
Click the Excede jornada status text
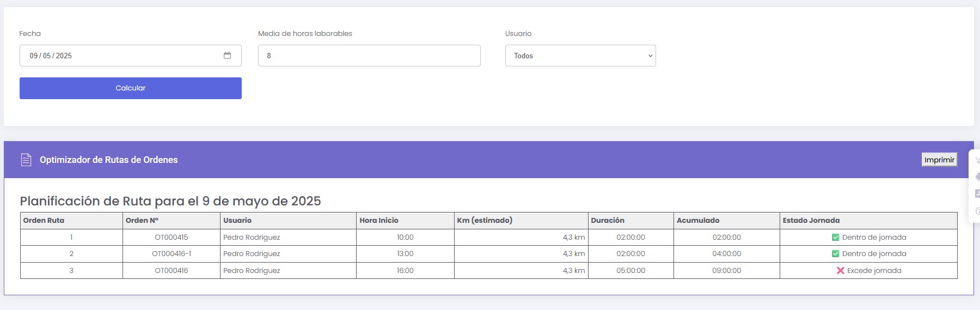[x=874, y=271]
